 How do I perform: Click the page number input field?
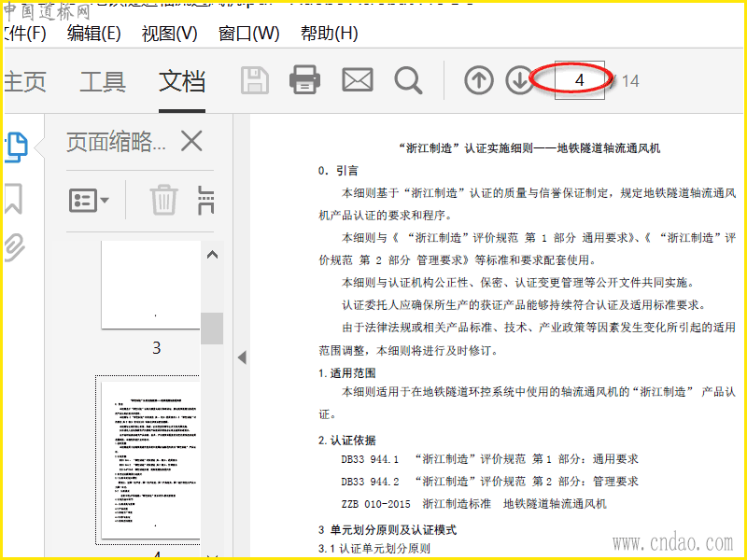point(579,80)
